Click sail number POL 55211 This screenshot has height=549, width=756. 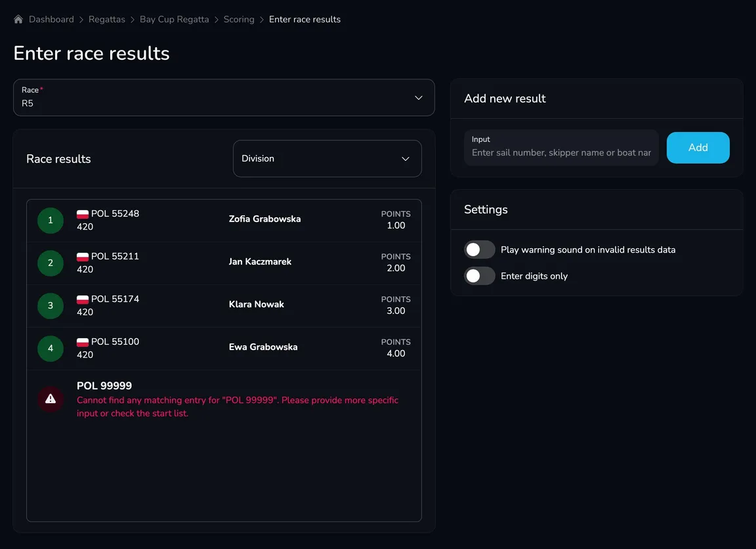pyautogui.click(x=115, y=256)
